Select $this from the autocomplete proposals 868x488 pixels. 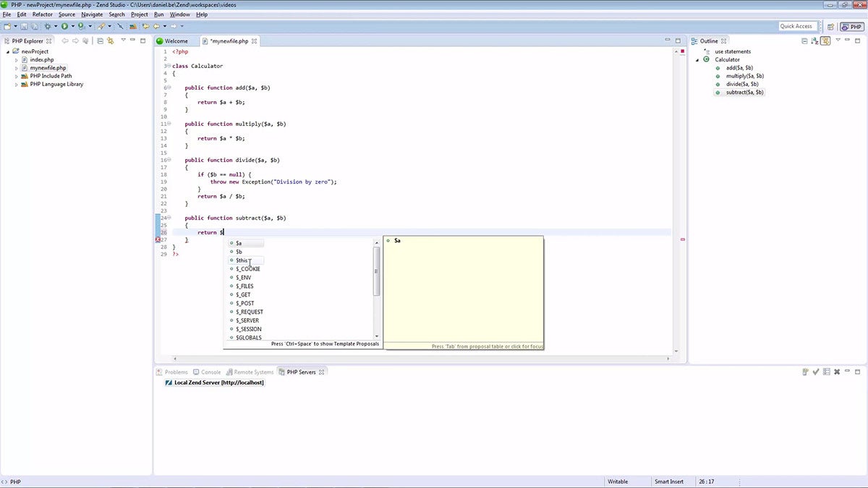tap(243, 260)
